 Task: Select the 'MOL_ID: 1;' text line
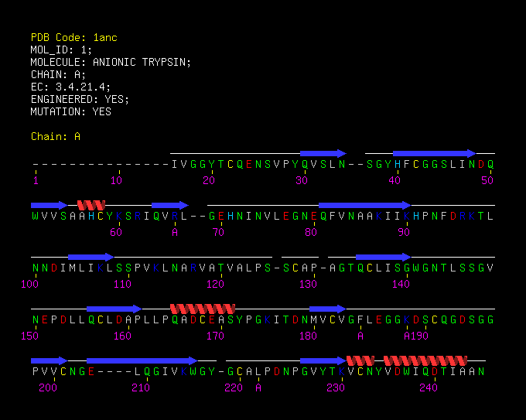(x=61, y=50)
